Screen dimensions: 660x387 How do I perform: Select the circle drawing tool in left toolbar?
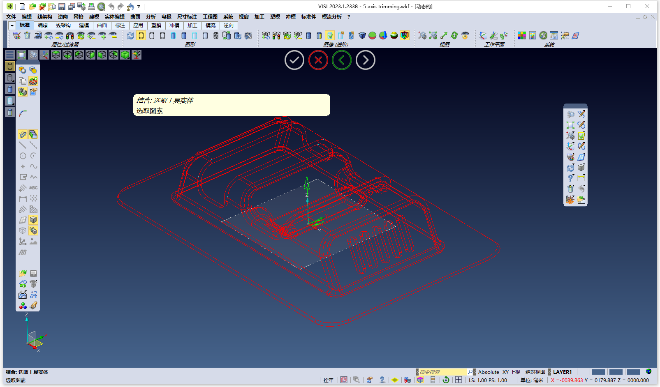tap(23, 156)
